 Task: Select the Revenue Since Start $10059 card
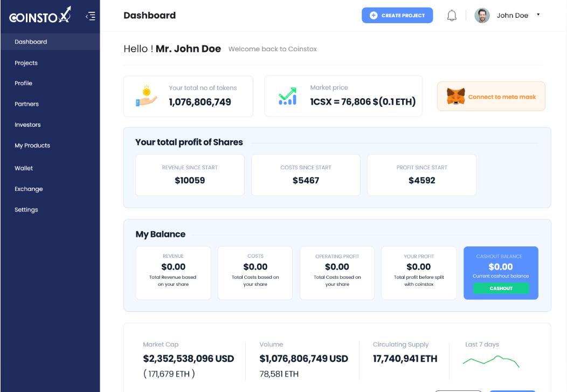[190, 175]
